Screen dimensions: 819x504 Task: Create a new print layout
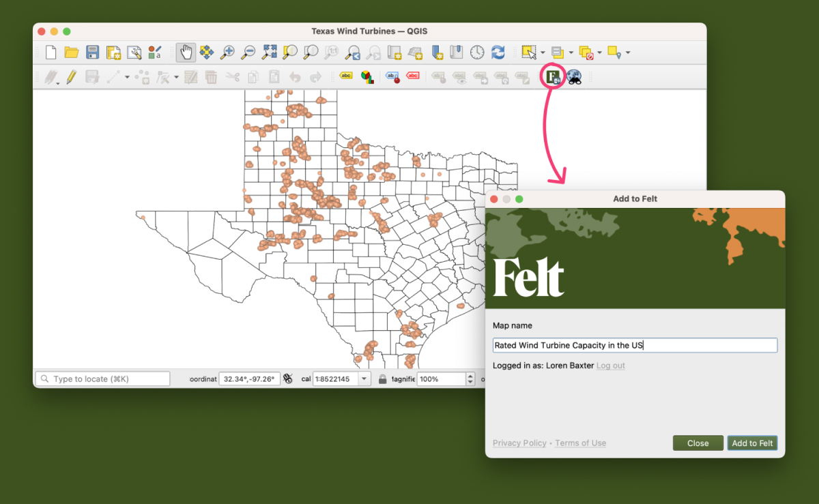click(x=113, y=53)
